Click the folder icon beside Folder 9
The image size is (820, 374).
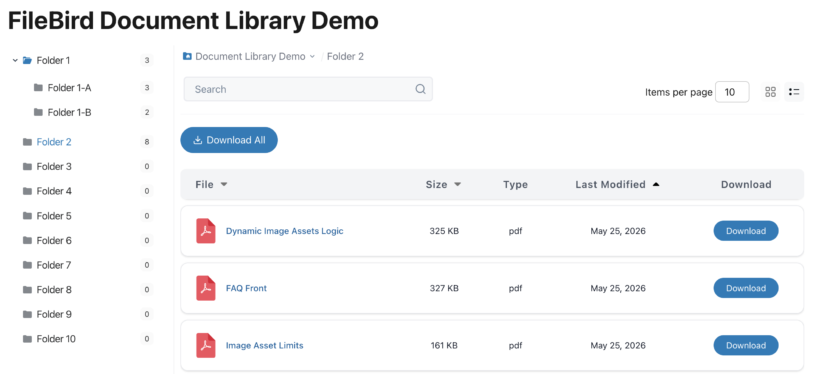point(27,314)
